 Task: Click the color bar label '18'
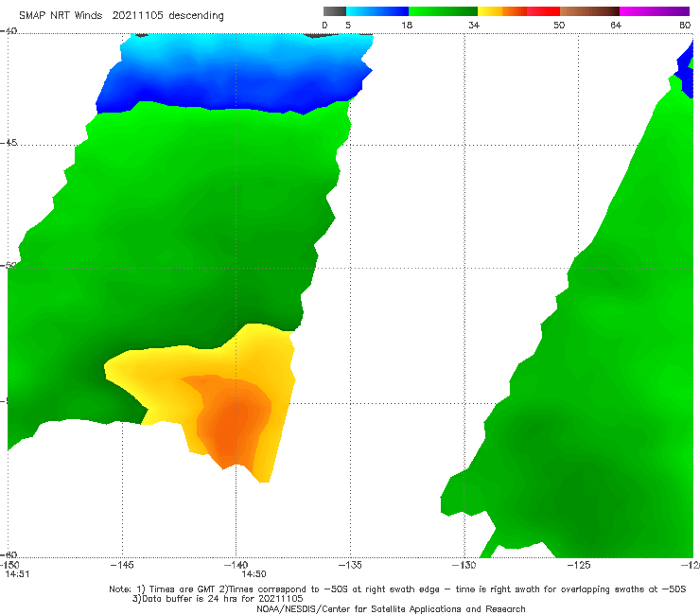(407, 26)
